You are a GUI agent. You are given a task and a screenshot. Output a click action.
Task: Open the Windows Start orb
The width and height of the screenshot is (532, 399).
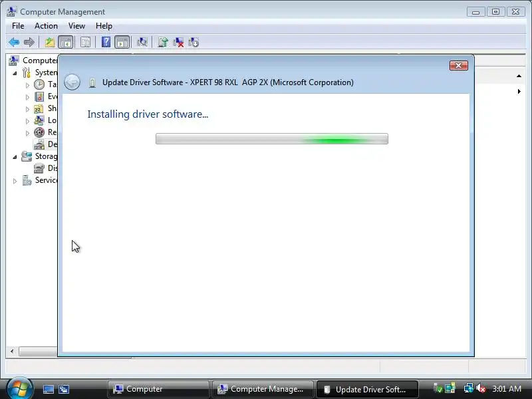pyautogui.click(x=19, y=388)
